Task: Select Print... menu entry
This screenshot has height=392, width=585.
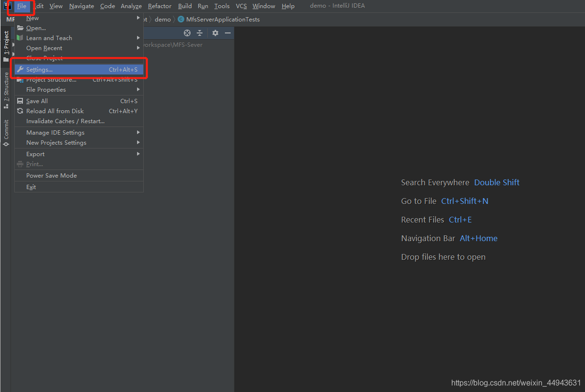Action: (79, 164)
